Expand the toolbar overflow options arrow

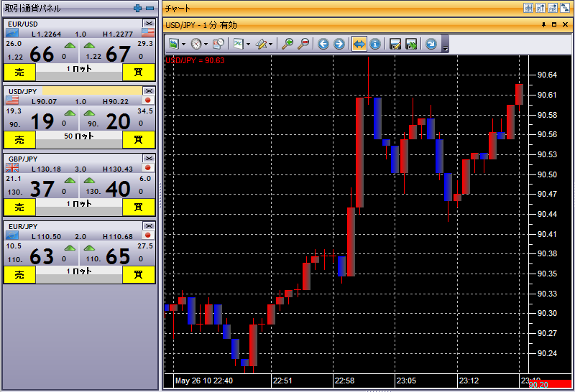pyautogui.click(x=446, y=47)
